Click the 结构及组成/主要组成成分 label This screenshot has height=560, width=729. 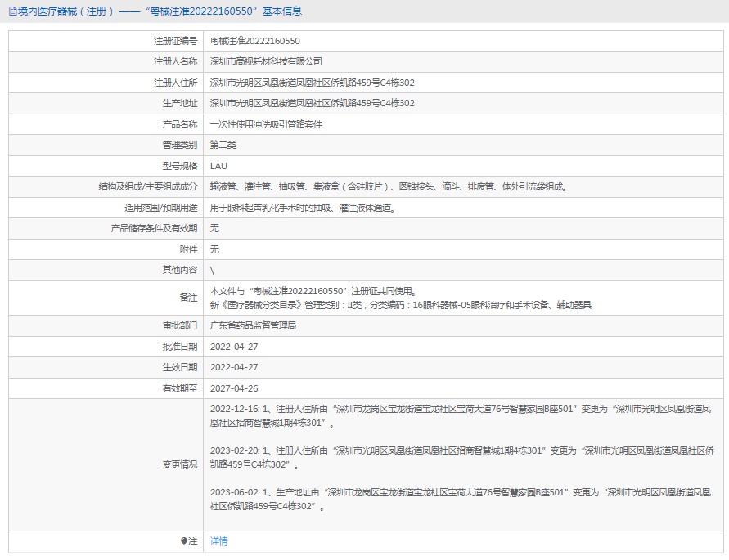point(148,187)
